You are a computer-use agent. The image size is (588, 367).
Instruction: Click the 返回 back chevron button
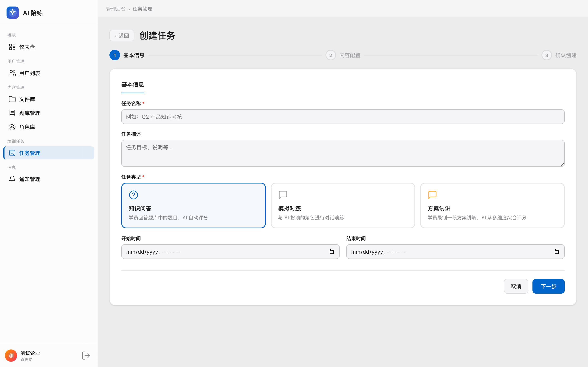point(122,36)
